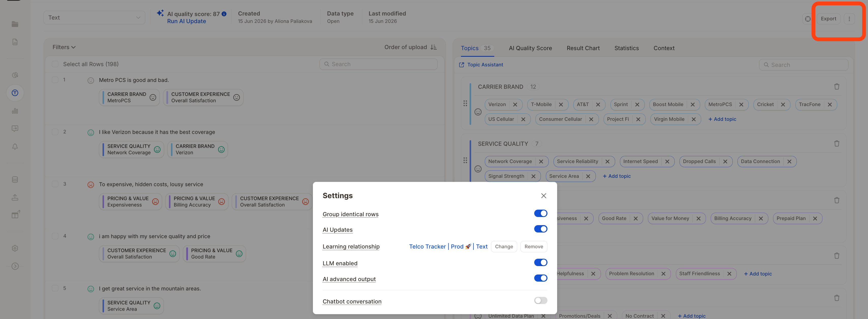Click the AI quality score info icon
The image size is (868, 319).
click(224, 14)
